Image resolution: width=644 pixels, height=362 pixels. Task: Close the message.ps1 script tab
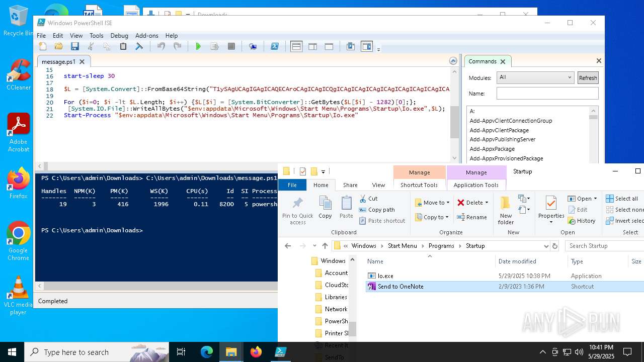point(82,62)
